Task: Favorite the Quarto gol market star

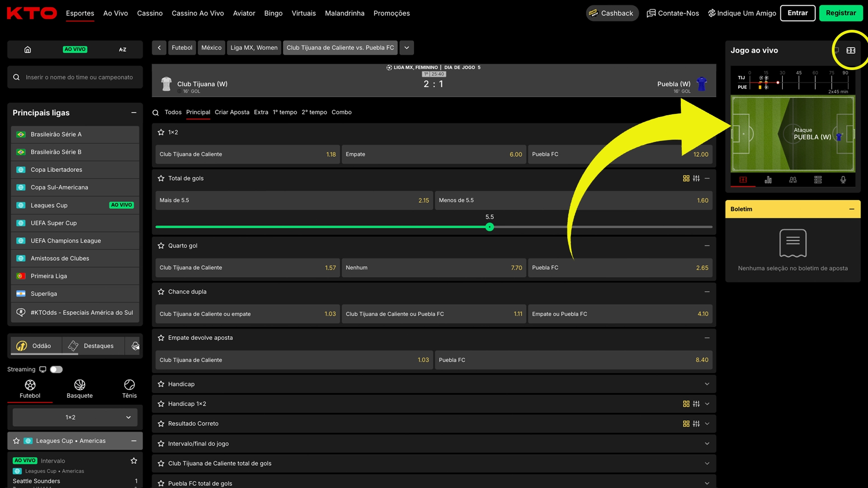Action: click(161, 246)
